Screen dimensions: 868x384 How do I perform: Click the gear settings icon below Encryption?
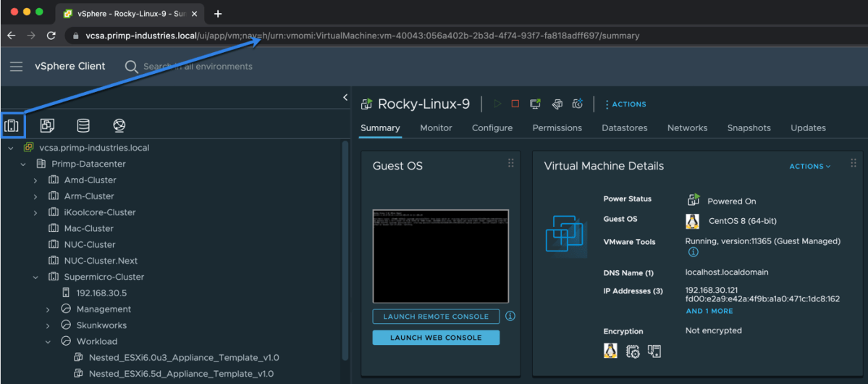click(x=633, y=351)
